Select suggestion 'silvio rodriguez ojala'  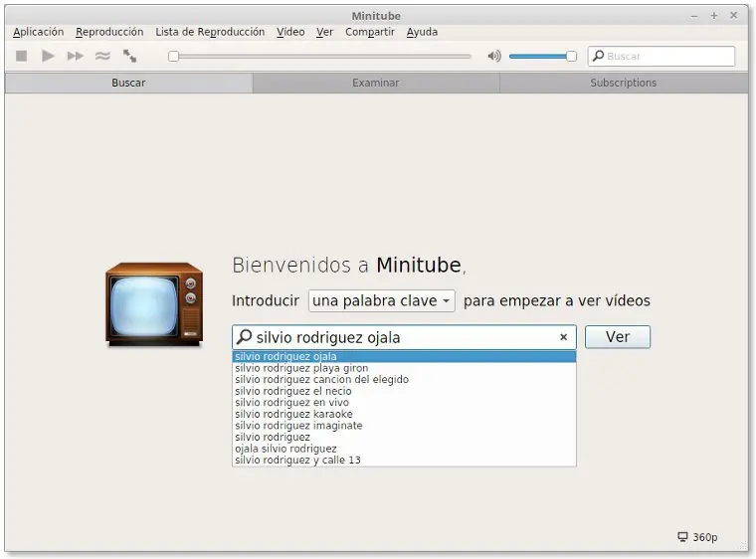tap(404, 356)
